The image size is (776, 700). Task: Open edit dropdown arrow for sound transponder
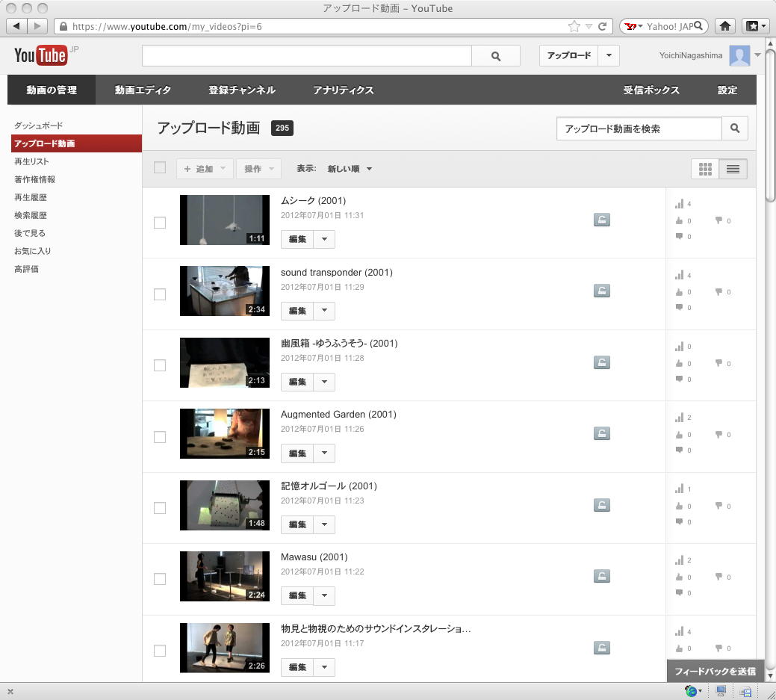coord(324,311)
